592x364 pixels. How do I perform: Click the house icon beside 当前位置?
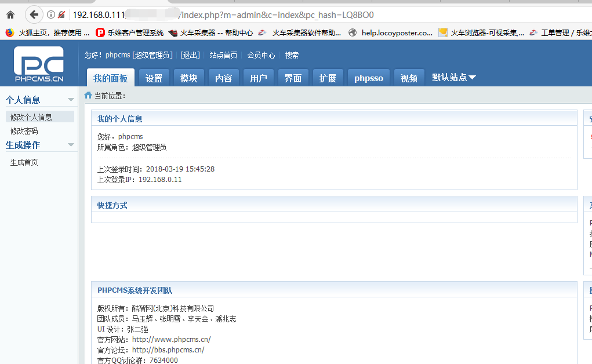point(88,95)
